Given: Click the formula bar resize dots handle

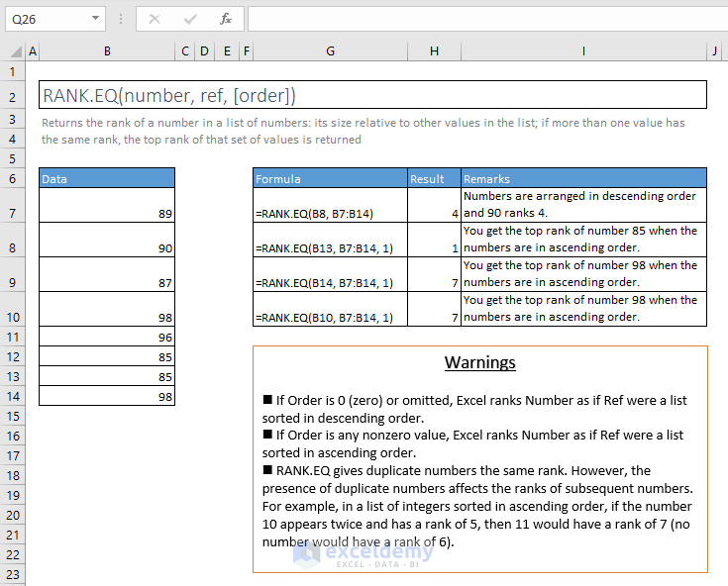Looking at the screenshot, I should pos(121,19).
